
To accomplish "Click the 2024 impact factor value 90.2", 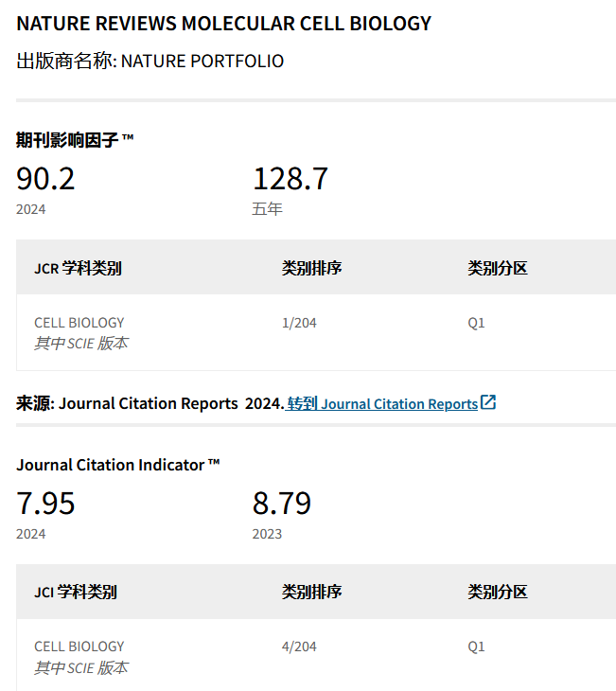I will (45, 178).
